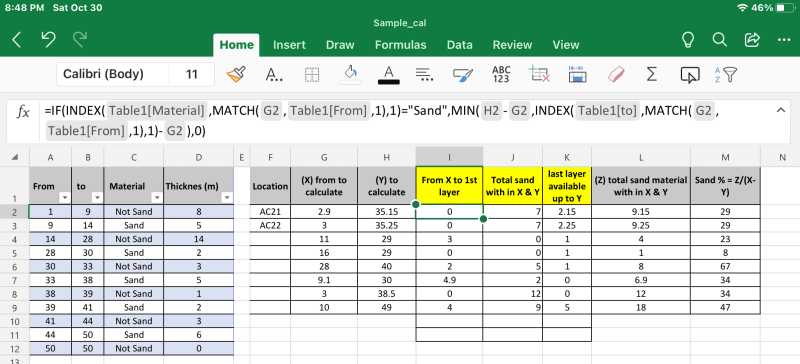
Task: Select cell 47 in Sand % column
Action: [x=725, y=307]
